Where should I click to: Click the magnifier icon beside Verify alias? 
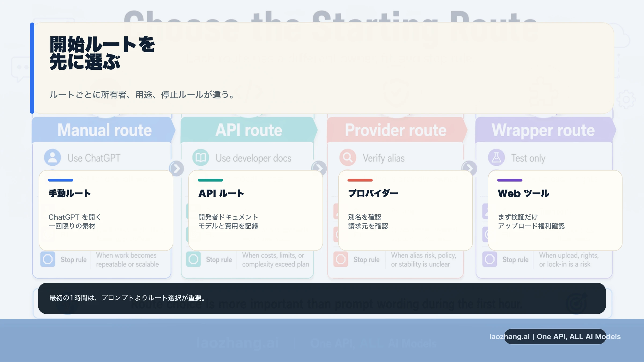point(348,158)
